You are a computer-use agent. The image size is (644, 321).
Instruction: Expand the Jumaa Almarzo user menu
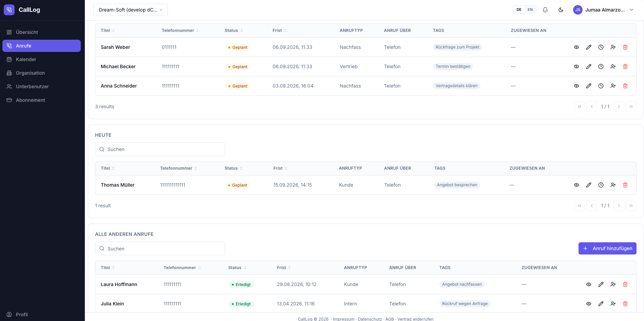click(x=603, y=10)
